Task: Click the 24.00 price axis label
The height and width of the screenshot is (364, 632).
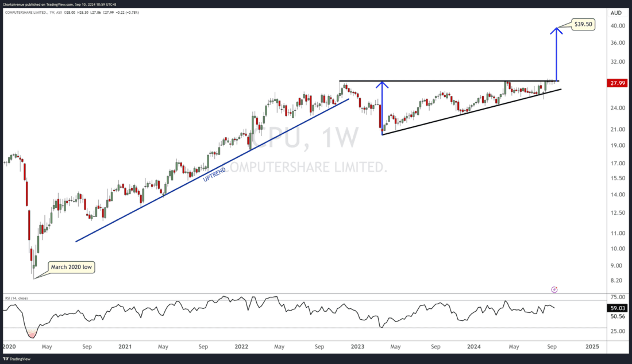Action: pos(618,108)
